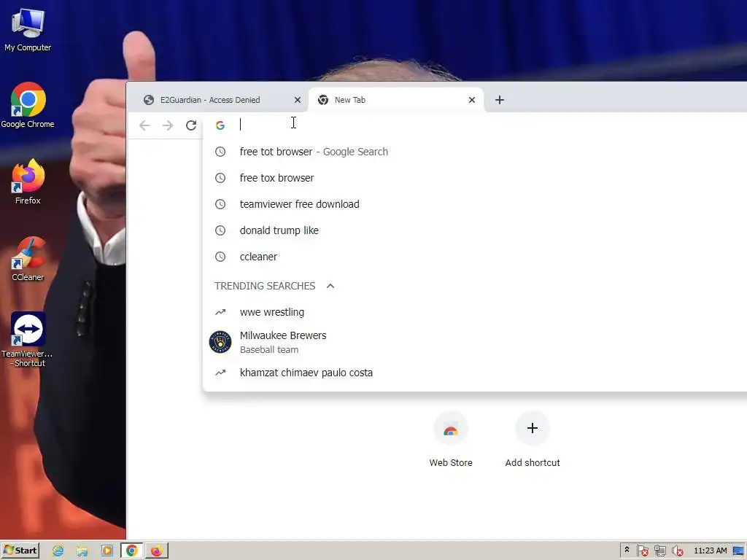
Task: Click clock icon beside 'ccleaner' suggestion
Action: [x=220, y=256]
